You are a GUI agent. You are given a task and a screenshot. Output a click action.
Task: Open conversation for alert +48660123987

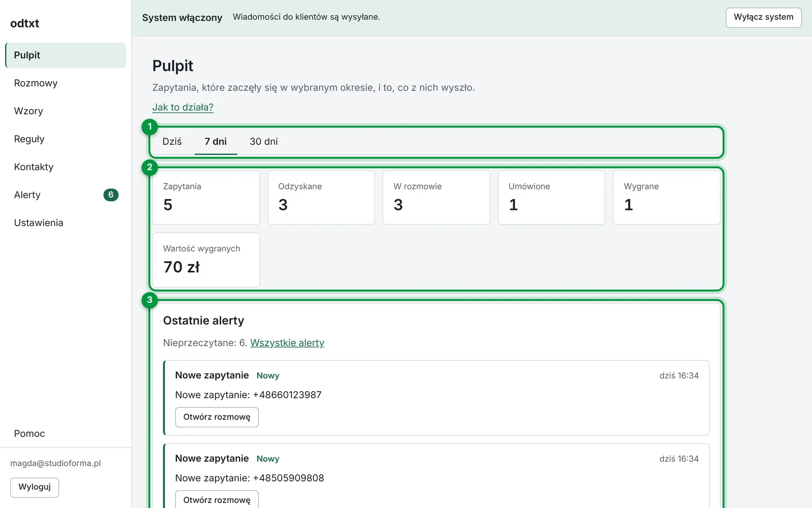pos(217,417)
